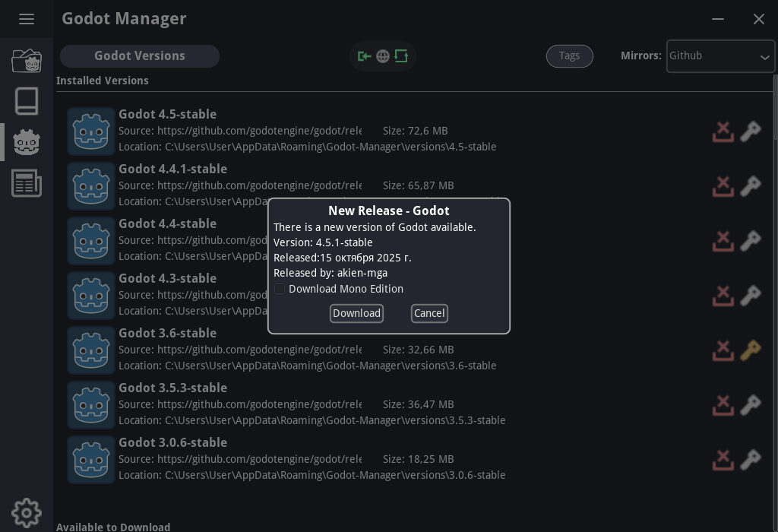Uninstall Godot 3.0.6-stable
The image size is (778, 532).
[x=723, y=460]
